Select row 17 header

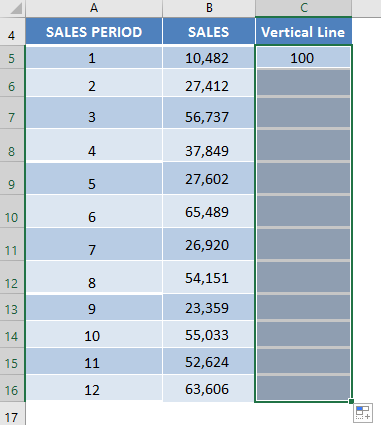pos(12,414)
